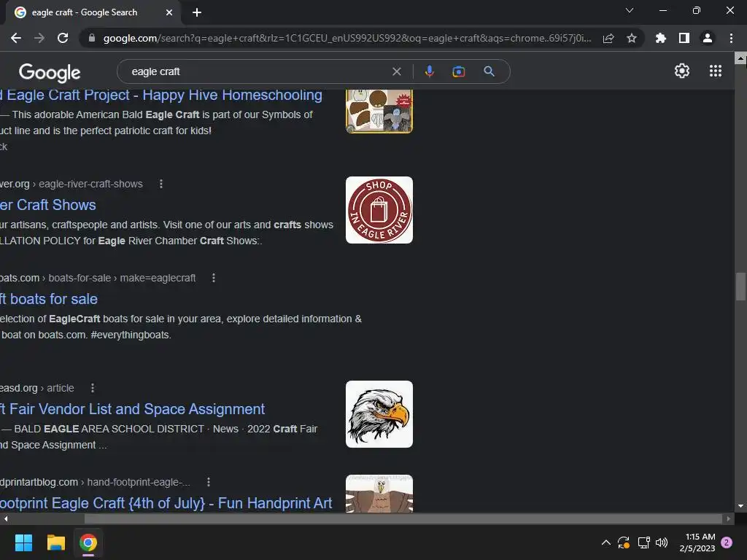Open more options for hand-footprint-eagle result
The width and height of the screenshot is (747, 560).
[x=208, y=483]
